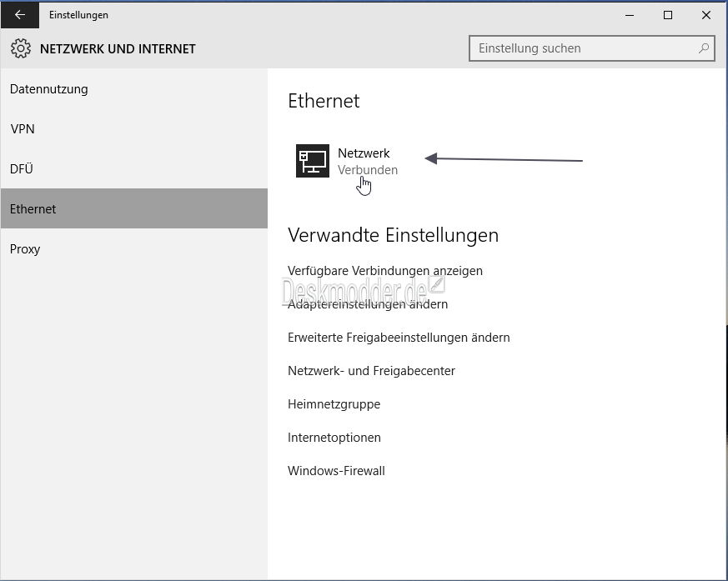Minimize the Einstellungen window

pos(630,15)
